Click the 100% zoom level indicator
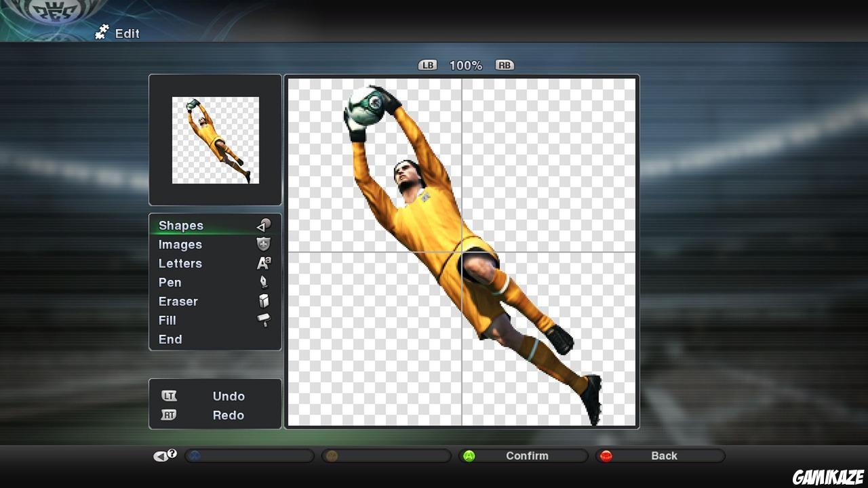Screen dimensions: 868x488 click(466, 65)
